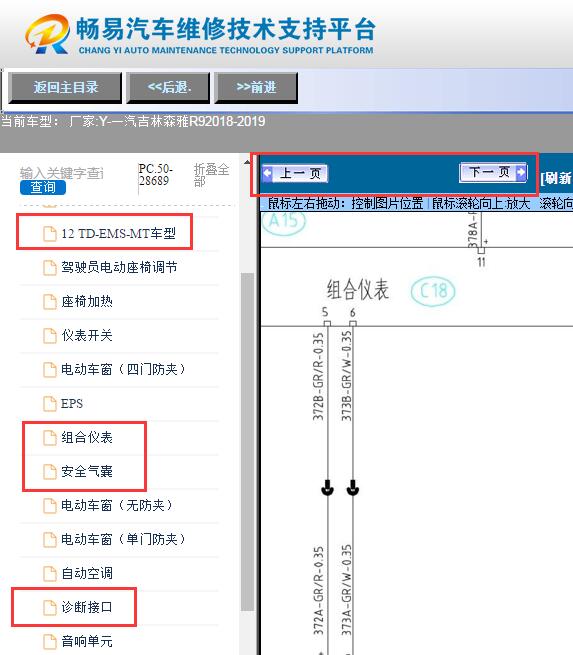
Task: Click the 当前车型 vehicle model text
Action: click(133, 122)
